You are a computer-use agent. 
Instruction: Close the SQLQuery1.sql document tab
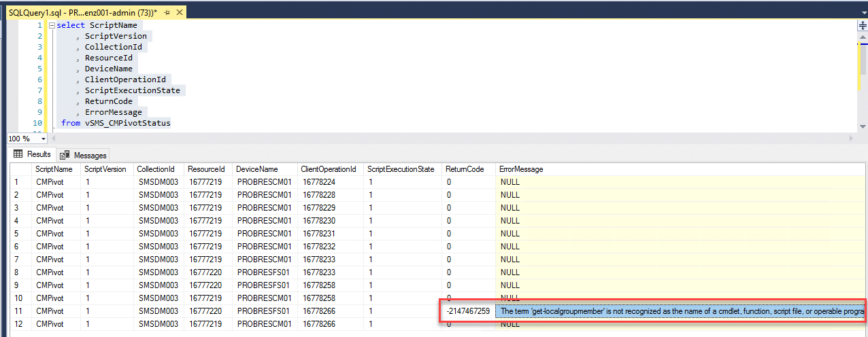pyautogui.click(x=180, y=13)
